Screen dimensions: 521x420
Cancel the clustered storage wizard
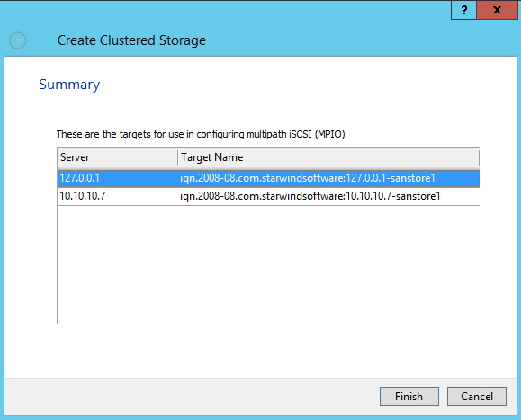click(x=477, y=396)
